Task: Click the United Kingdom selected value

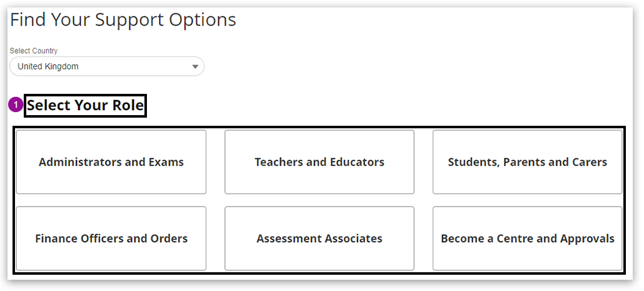Action: tap(48, 67)
